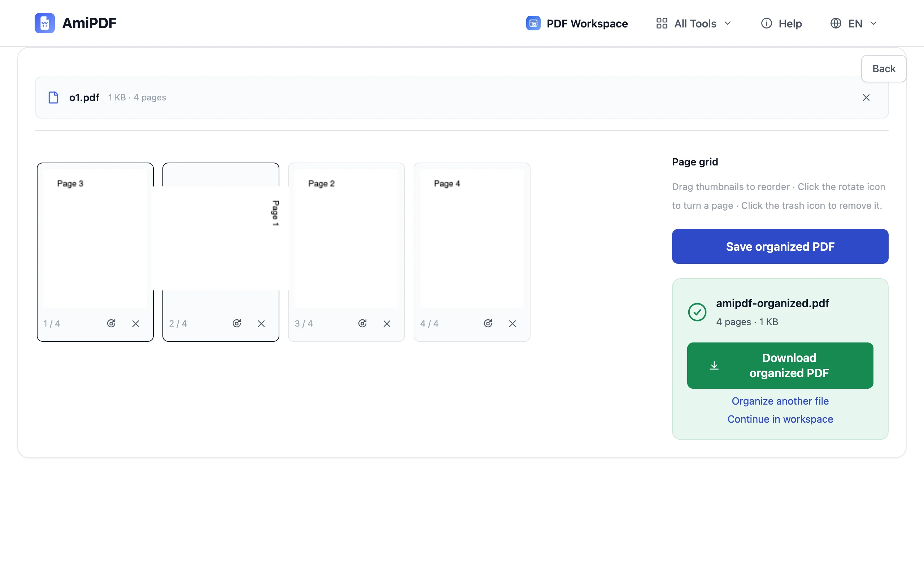
Task: Click Download organized PDF button
Action: 780,366
